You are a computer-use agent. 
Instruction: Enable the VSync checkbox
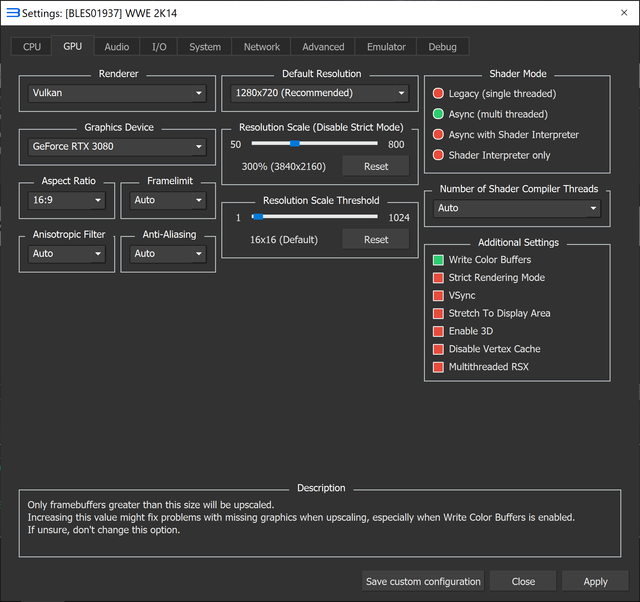tap(454, 295)
